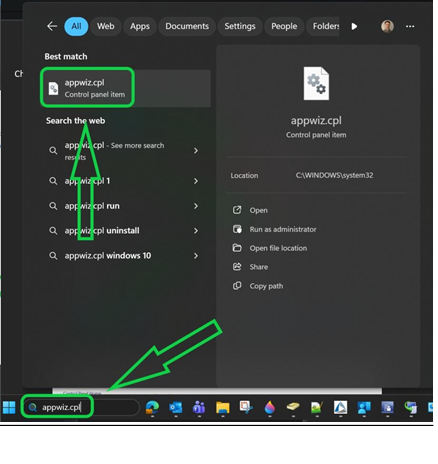Select the All filter tab

[76, 26]
